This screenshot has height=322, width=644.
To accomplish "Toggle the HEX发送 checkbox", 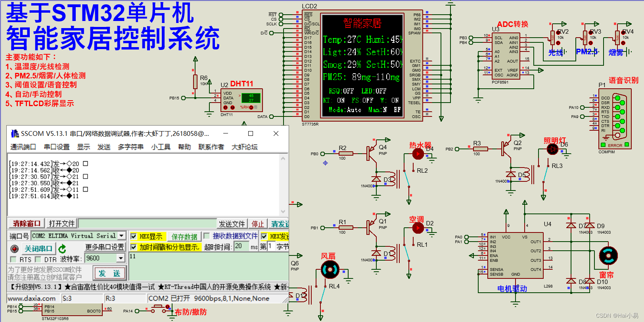I will coord(264,236).
